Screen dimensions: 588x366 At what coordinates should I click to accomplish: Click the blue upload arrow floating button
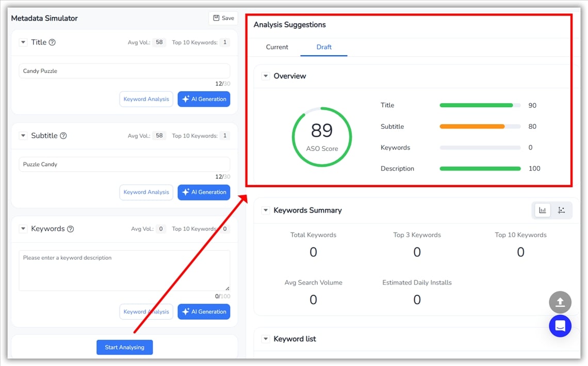[560, 303]
